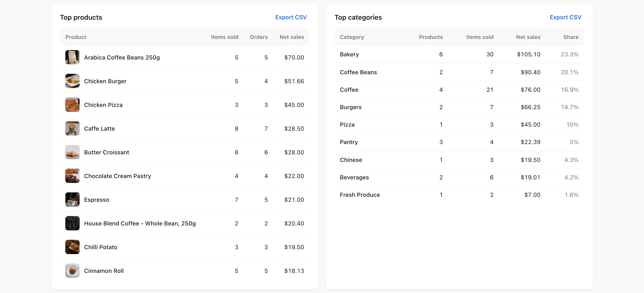Click Net sales header in Top categories
This screenshot has width=644, height=293.
528,37
